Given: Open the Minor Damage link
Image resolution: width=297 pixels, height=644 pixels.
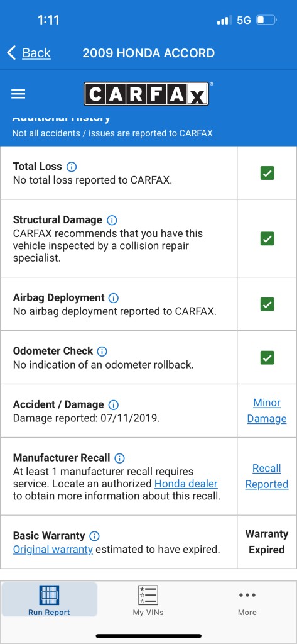Looking at the screenshot, I should point(267,411).
